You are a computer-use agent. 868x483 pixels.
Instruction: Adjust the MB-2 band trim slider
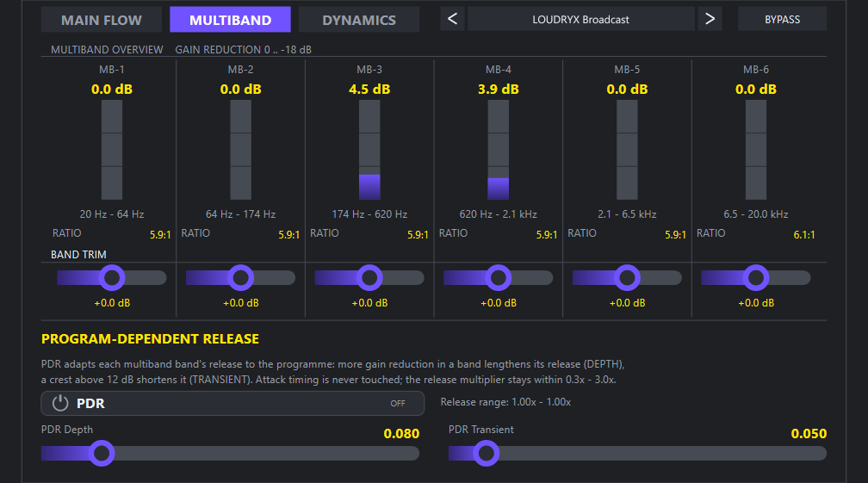tap(241, 278)
